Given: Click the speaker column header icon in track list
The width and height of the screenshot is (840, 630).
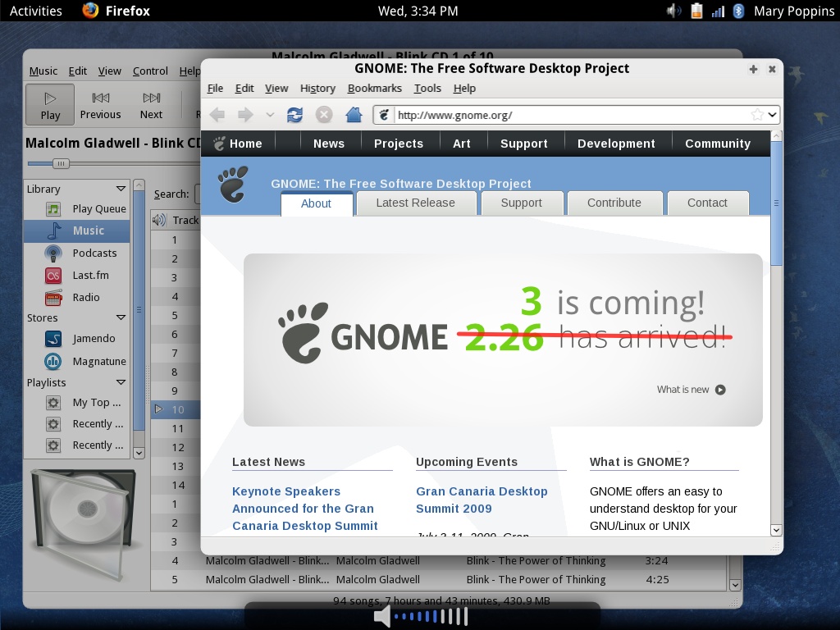Looking at the screenshot, I should (x=158, y=220).
